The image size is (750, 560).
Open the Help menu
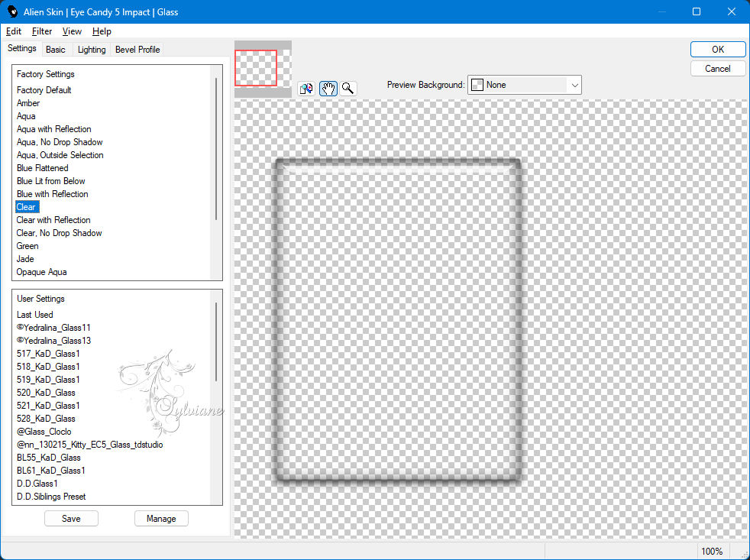coord(102,31)
